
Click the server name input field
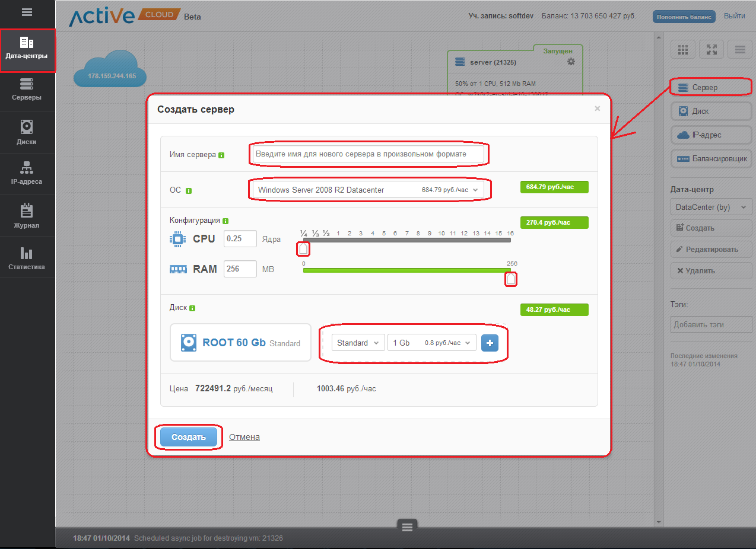[368, 154]
